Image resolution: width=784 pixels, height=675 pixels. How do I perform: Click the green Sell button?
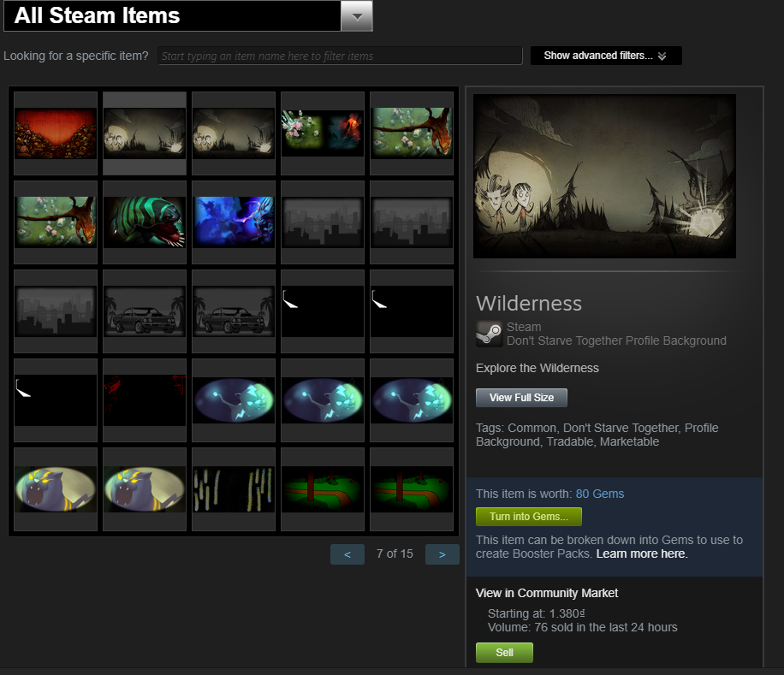click(504, 653)
